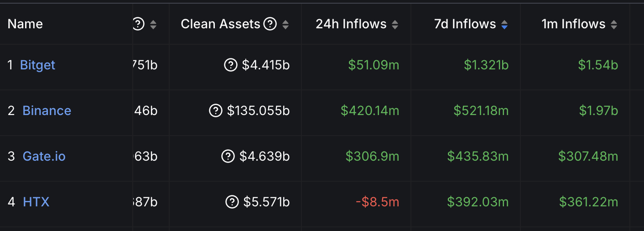The image size is (644, 231).
Task: Click the Clean Assets header label
Action: pyautogui.click(x=221, y=24)
